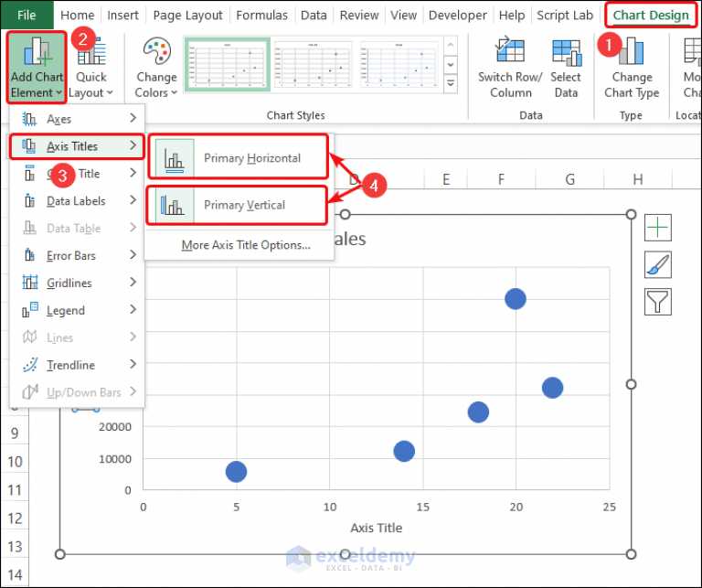The image size is (702, 588).
Task: Select column header F
Action: [x=501, y=179]
